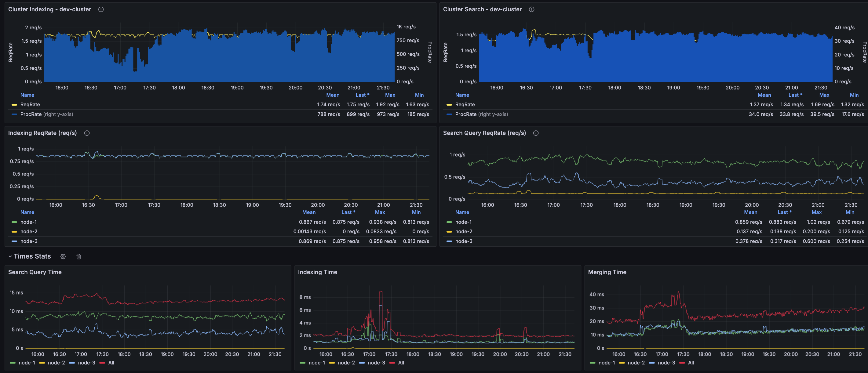Open Search Query ReqRate (req/s) panel menu
Image resolution: width=868 pixels, height=373 pixels.
(x=484, y=133)
